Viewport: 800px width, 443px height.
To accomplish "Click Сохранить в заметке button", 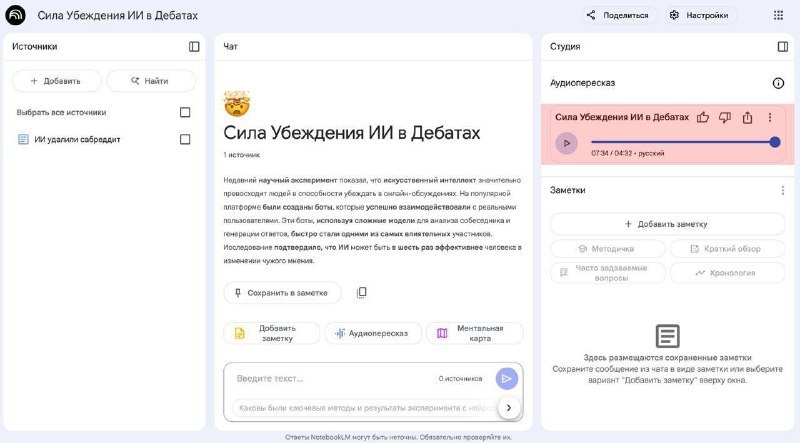I will click(282, 293).
